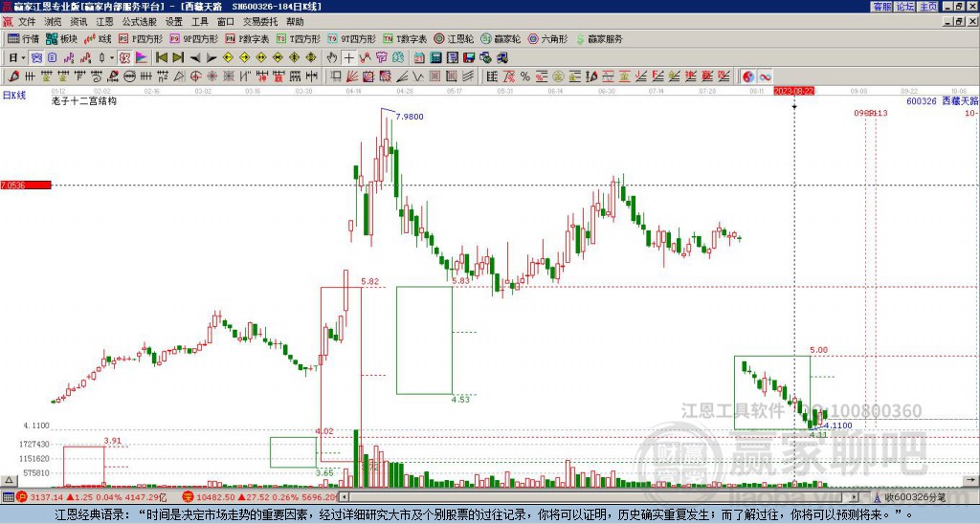This screenshot has height=524, width=980.
Task: Select the red pencil drawing tool
Action: pyautogui.click(x=13, y=76)
